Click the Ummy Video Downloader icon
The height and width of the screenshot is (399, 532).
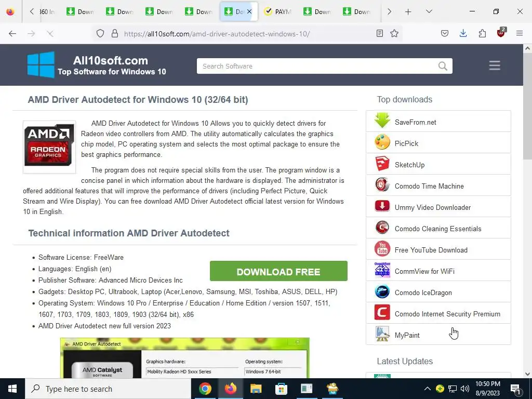pyautogui.click(x=382, y=207)
